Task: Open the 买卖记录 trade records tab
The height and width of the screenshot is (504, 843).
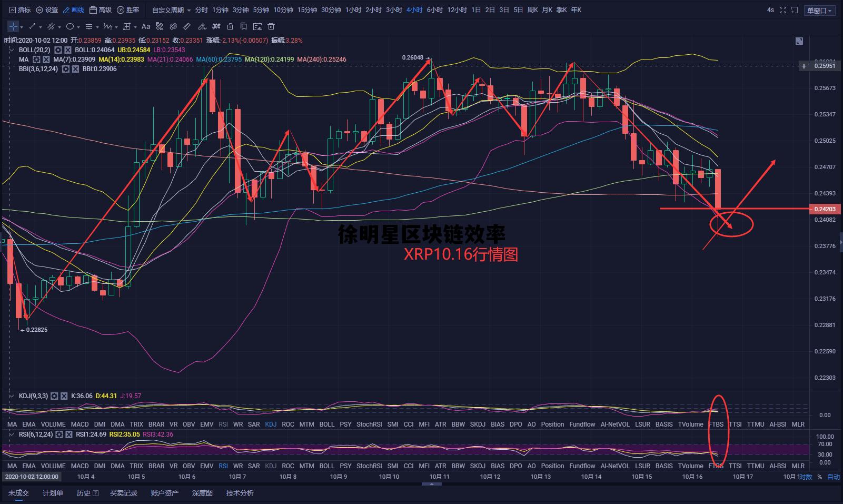Action: pos(123,493)
